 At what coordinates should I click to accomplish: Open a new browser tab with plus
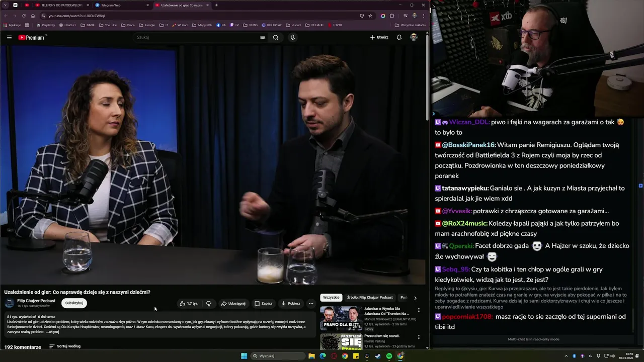pos(216,5)
